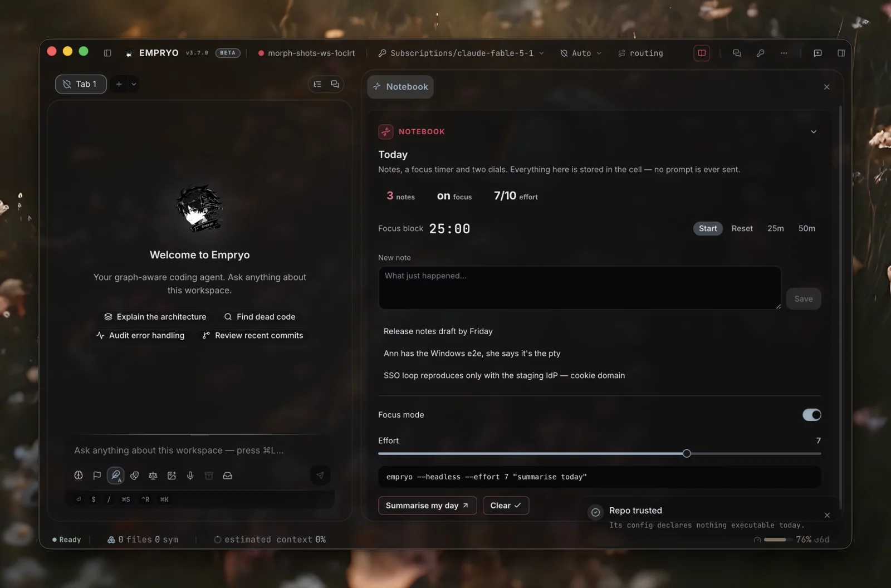Choose Find dead code suggestion
This screenshot has width=891, height=588.
[x=260, y=317]
